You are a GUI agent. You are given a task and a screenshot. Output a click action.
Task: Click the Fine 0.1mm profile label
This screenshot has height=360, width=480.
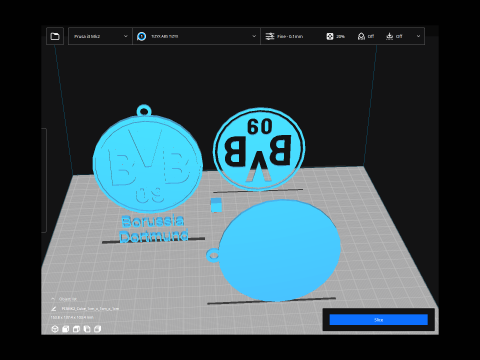pyautogui.click(x=290, y=36)
